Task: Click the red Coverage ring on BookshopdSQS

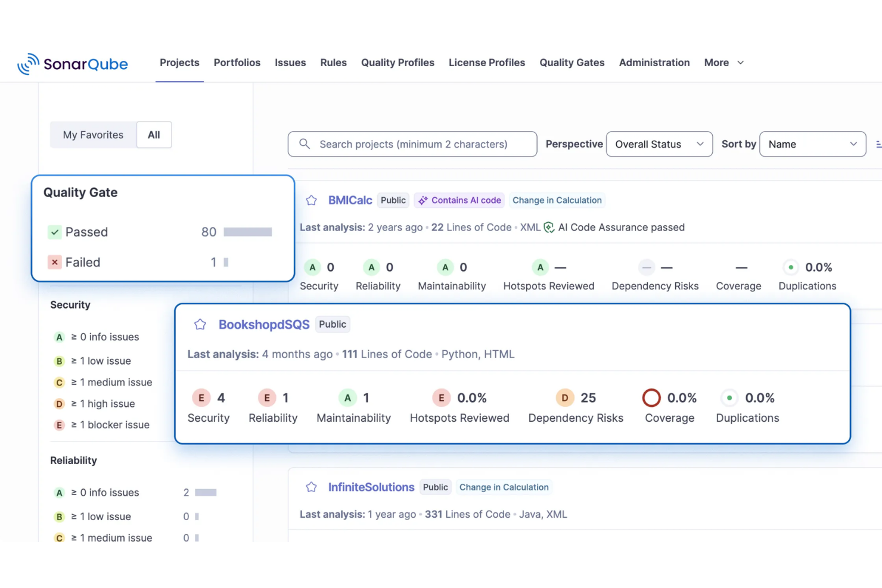Action: (651, 397)
